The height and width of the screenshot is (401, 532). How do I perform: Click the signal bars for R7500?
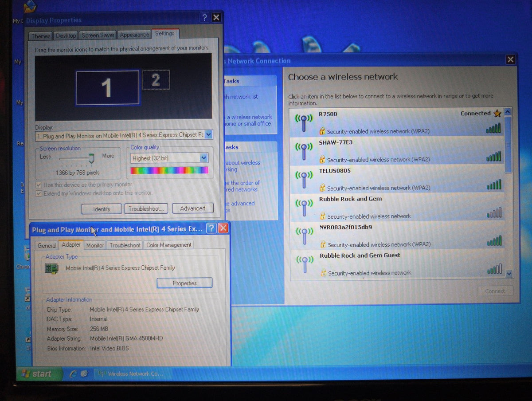coord(493,129)
